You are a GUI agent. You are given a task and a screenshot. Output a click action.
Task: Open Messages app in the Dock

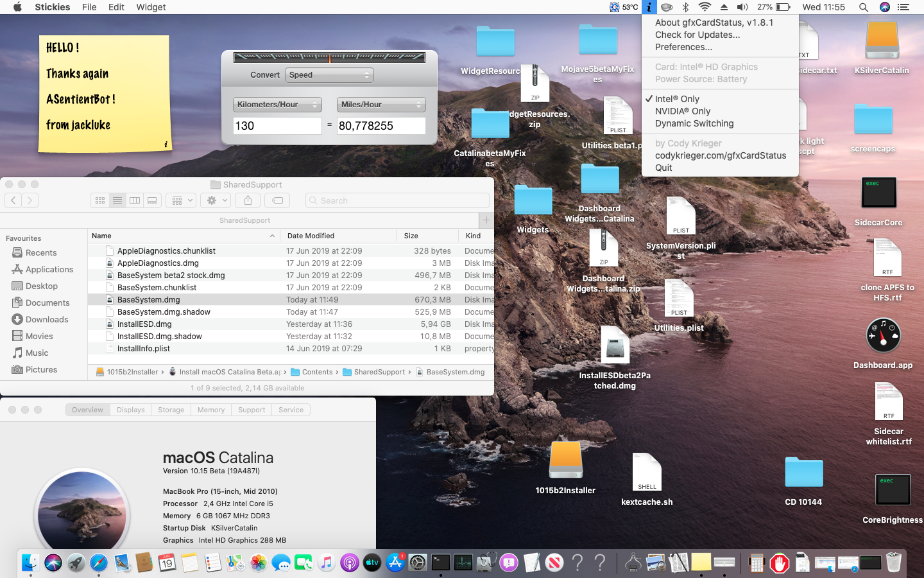[281, 563]
